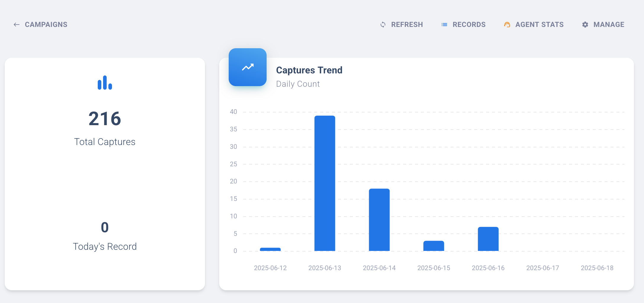644x303 pixels.
Task: Click the list icon beside Records
Action: coord(444,25)
